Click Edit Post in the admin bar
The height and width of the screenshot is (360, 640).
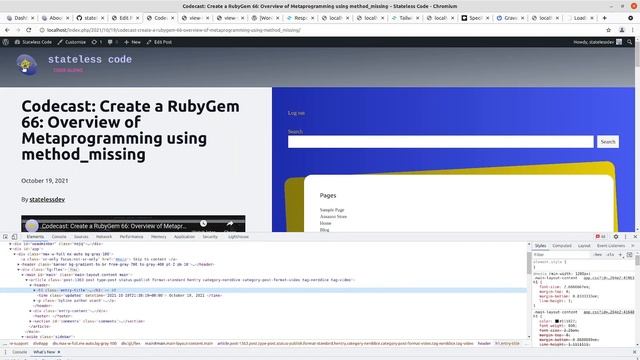(159, 42)
